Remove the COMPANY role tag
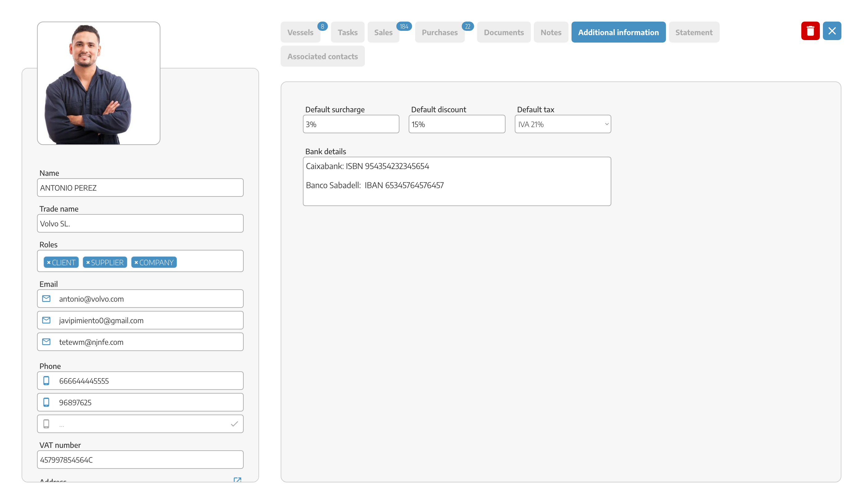 click(136, 262)
